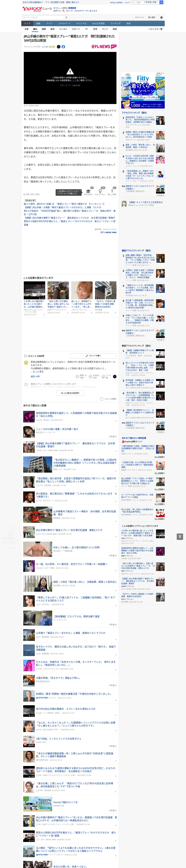Open 山手線車内で催涙スプレー噴射か article
Screen dimensions: 186x868
[x=84, y=513]
